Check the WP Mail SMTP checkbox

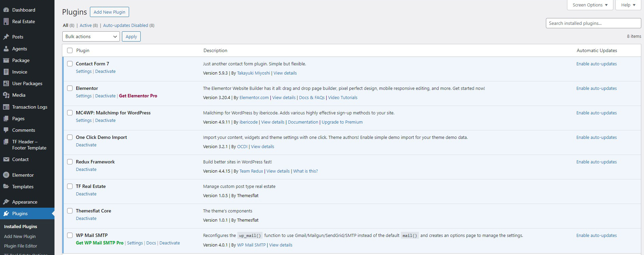tap(70, 235)
